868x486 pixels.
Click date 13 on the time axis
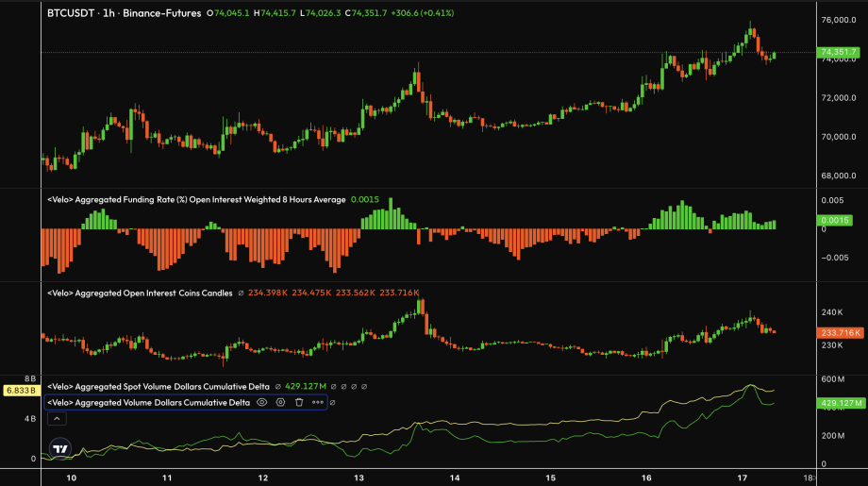359,478
